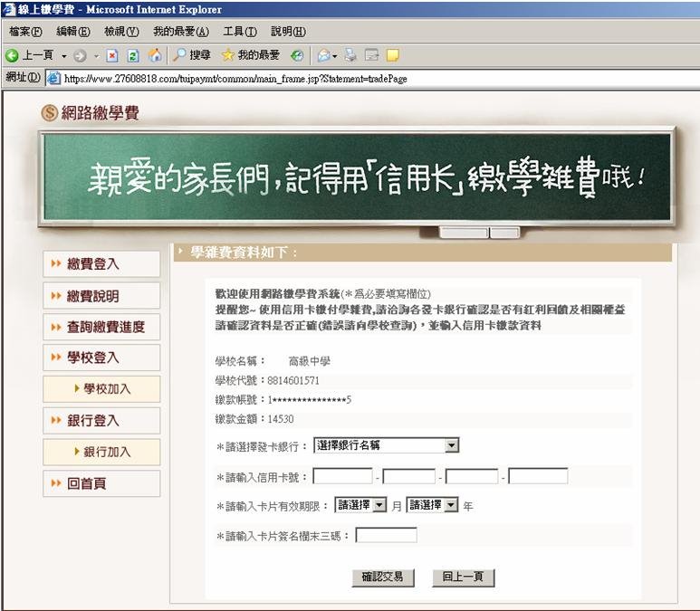700x611 pixels.
Task: Open the 工具 (Tools) menu
Action: pyautogui.click(x=239, y=32)
